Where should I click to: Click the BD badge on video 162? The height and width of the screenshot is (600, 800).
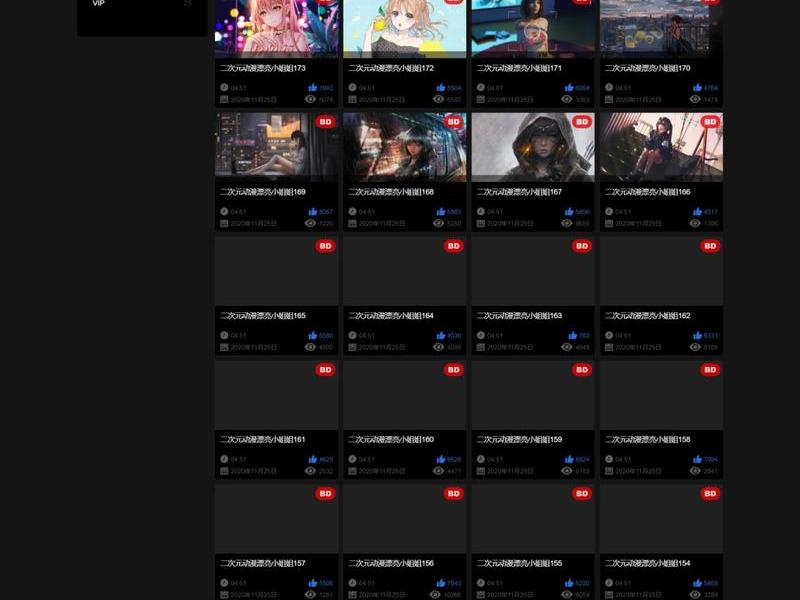710,246
